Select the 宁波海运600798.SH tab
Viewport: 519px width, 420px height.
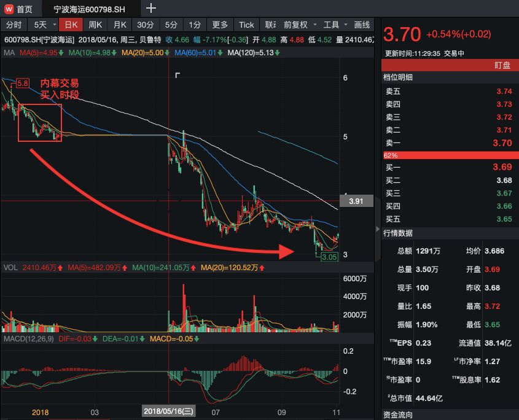tap(90, 9)
